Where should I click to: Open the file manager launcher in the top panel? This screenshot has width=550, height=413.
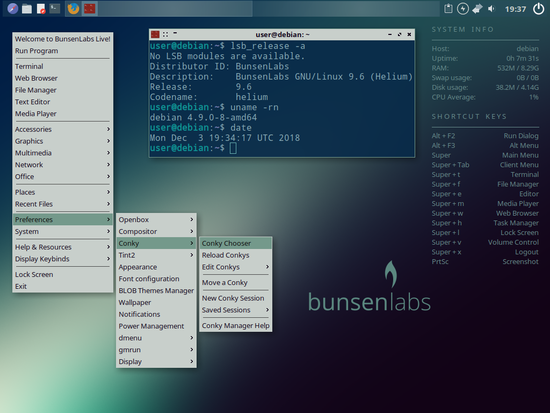(27, 8)
